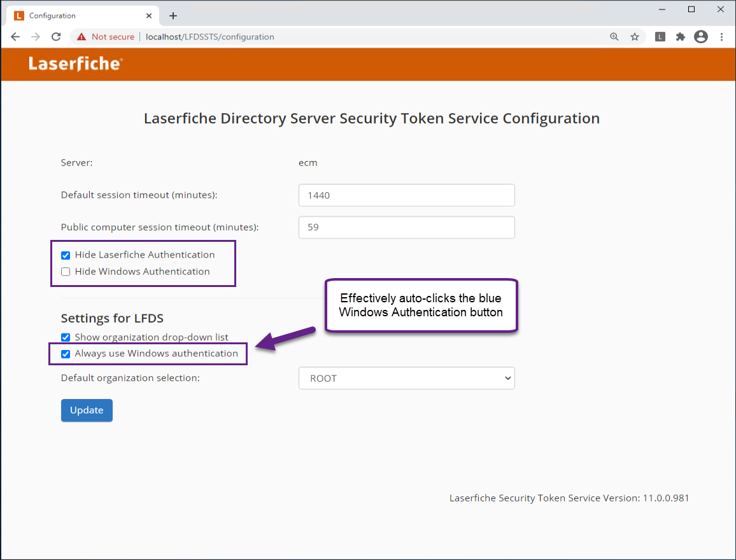The height and width of the screenshot is (560, 736).
Task: Click the Server: label
Action: click(x=76, y=163)
